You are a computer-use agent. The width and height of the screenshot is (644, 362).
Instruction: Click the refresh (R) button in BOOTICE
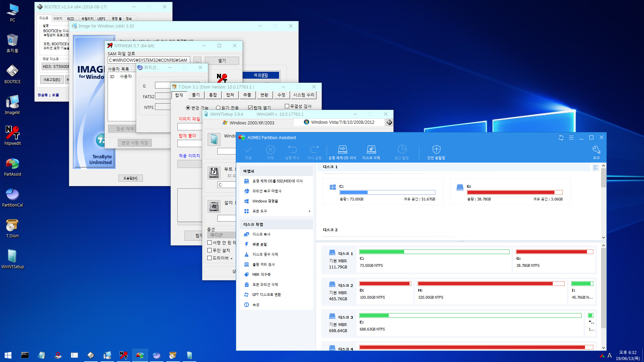[52, 80]
